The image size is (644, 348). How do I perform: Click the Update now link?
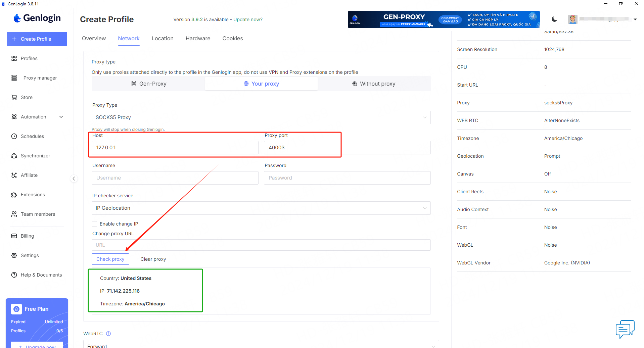(x=248, y=19)
